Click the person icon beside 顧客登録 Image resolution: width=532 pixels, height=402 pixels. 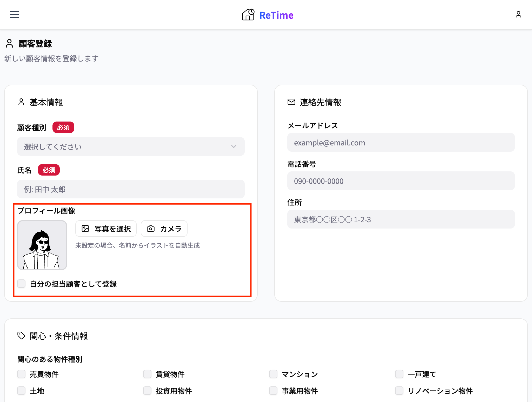pos(9,44)
